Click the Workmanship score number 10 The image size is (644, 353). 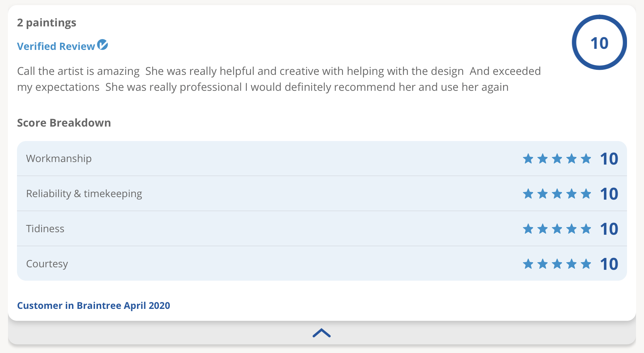click(609, 159)
